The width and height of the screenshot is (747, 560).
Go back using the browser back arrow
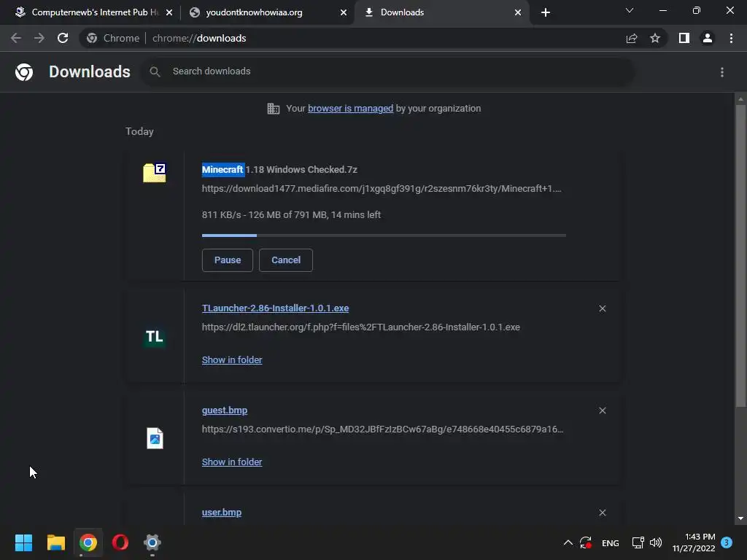16,38
